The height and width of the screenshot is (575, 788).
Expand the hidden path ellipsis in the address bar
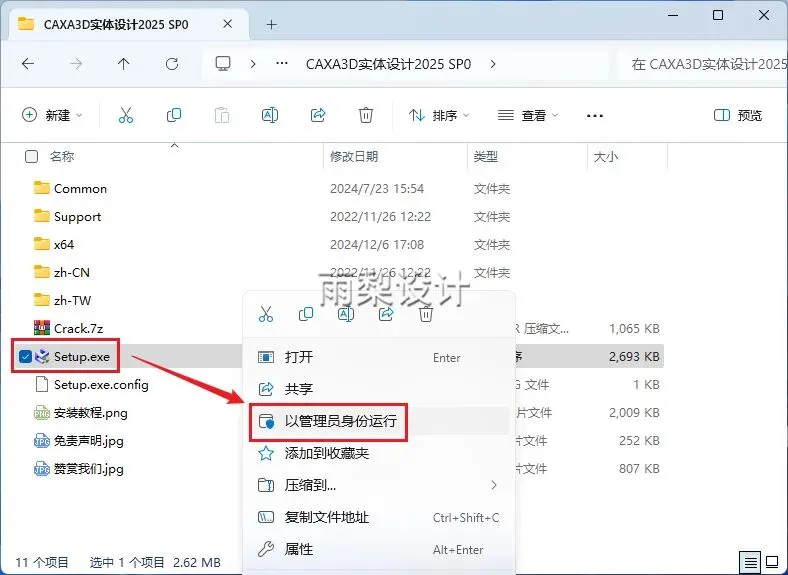[x=282, y=63]
